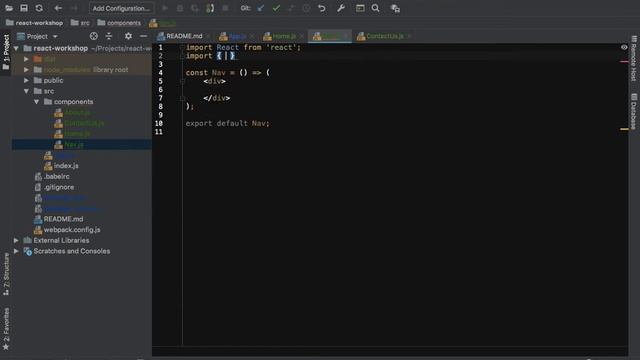The image size is (640, 360).
Task: Toggle the 2: Favorites tool window tab
Action: click(x=6, y=329)
